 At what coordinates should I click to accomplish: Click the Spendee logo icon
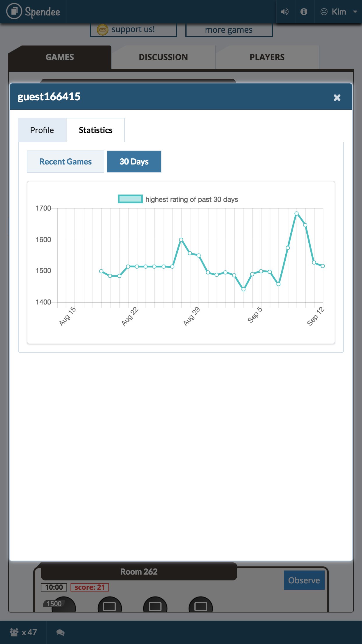[x=14, y=11]
